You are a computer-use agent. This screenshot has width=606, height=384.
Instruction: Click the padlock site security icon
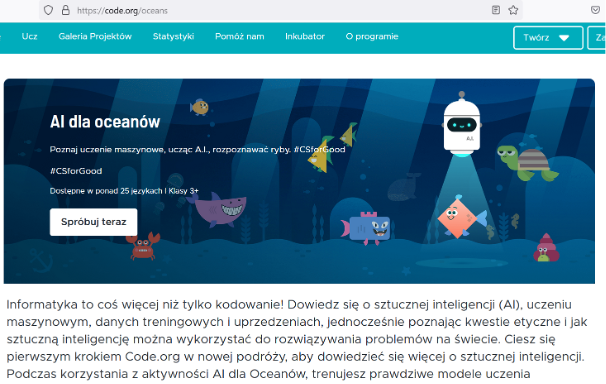pos(66,10)
